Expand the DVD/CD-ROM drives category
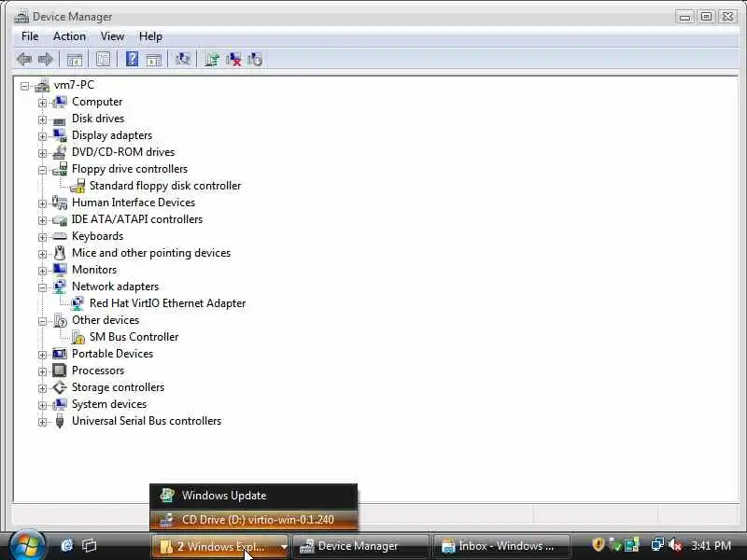Image resolution: width=747 pixels, height=560 pixels. pos(42,153)
